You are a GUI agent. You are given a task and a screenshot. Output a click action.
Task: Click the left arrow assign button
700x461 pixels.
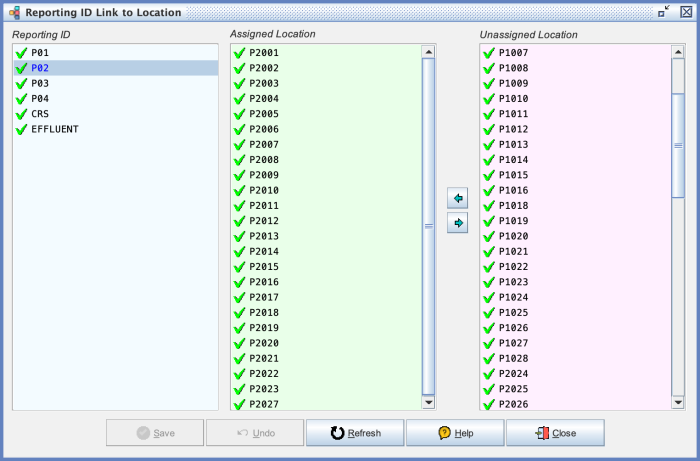click(458, 200)
